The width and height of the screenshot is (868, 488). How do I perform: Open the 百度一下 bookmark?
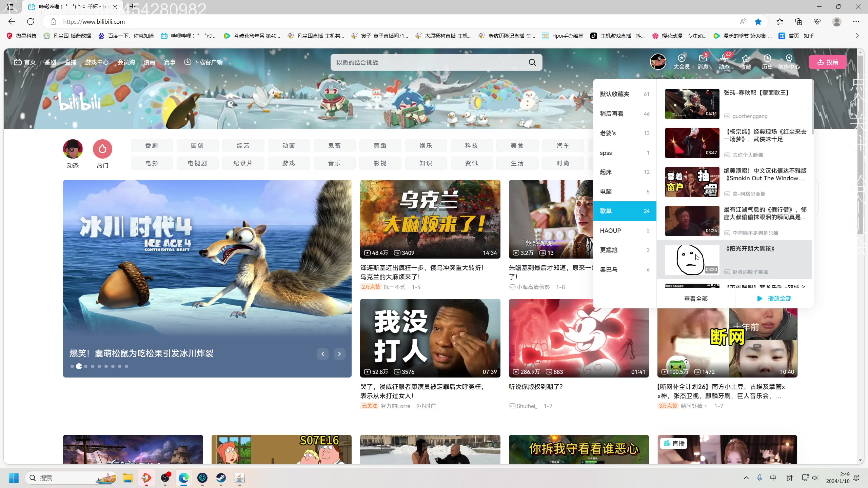pos(126,36)
